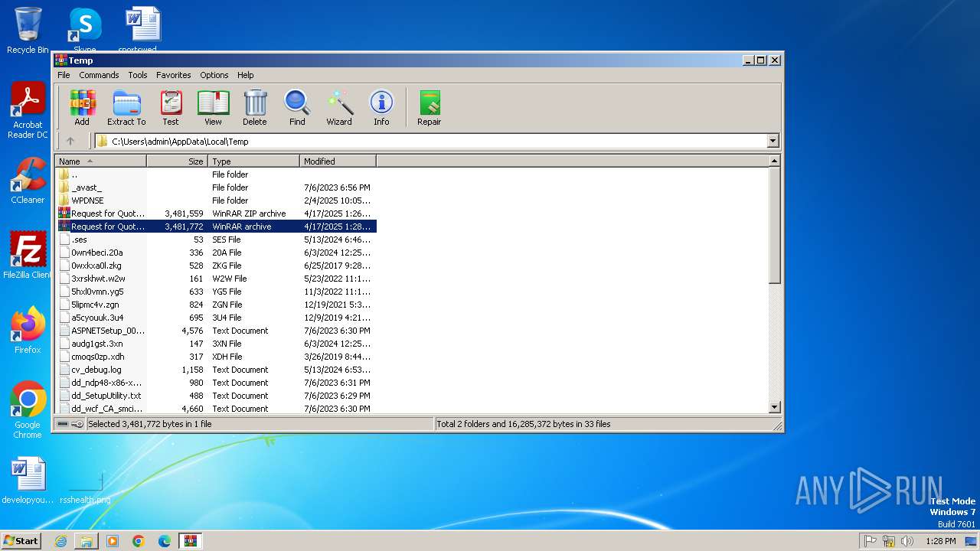This screenshot has width=980, height=551.
Task: Select file 0wn4beci.20a
Action: (216, 253)
